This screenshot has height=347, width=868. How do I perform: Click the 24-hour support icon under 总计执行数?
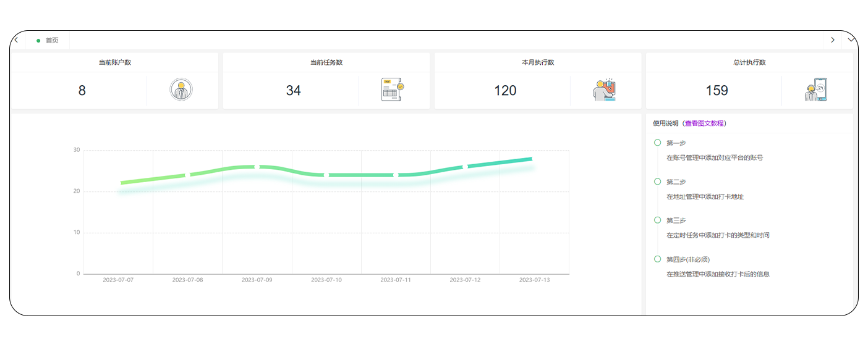[815, 90]
